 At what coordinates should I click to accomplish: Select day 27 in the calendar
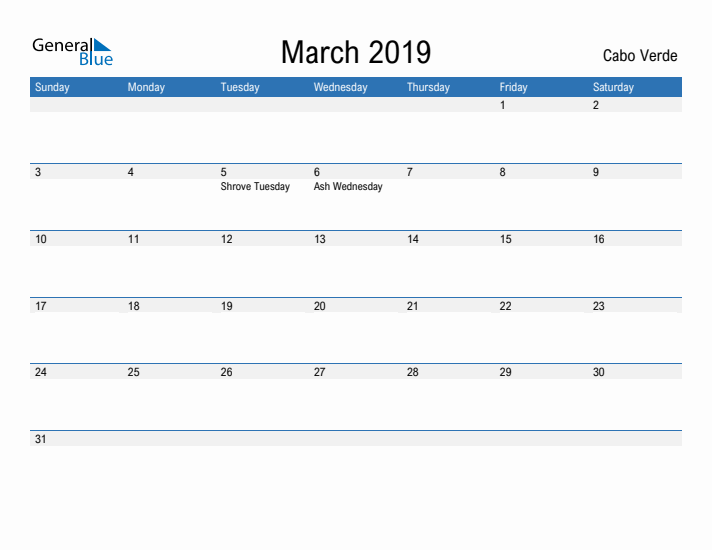320,372
